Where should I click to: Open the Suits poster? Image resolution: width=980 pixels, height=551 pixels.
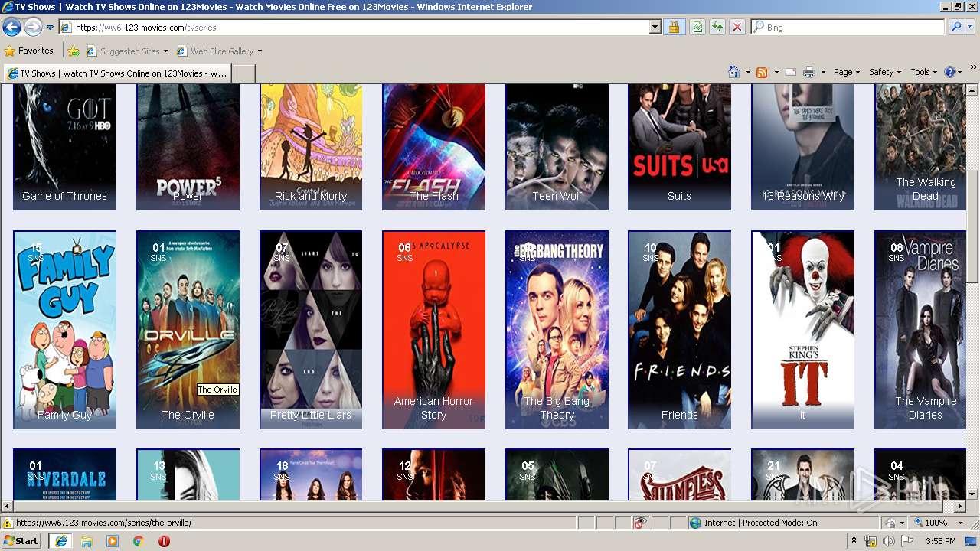point(679,147)
